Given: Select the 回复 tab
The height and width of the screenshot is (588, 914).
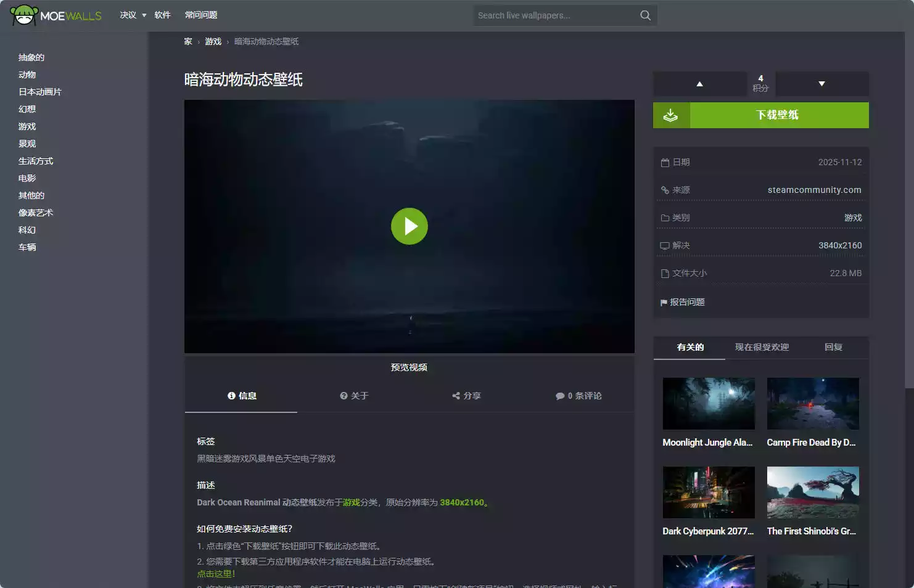Looking at the screenshot, I should click(x=833, y=347).
